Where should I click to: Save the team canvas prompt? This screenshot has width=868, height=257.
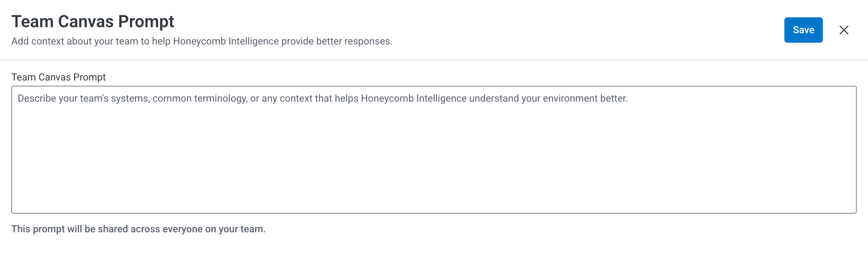803,30
